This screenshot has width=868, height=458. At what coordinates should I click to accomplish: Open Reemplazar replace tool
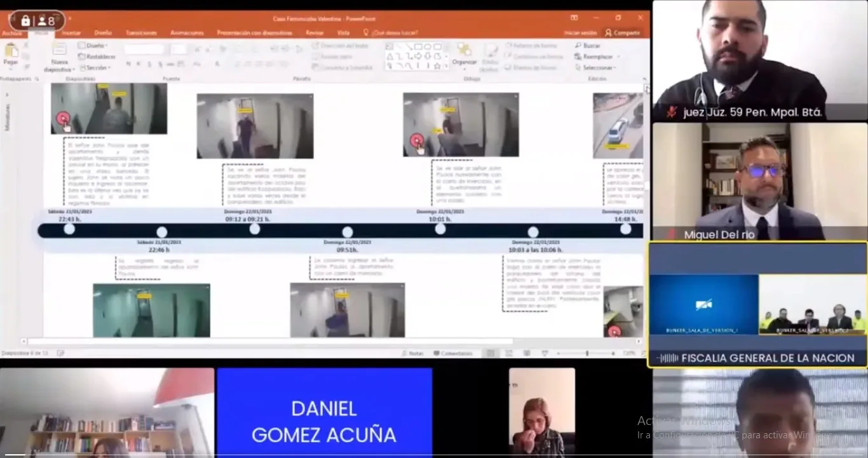pyautogui.click(x=594, y=57)
